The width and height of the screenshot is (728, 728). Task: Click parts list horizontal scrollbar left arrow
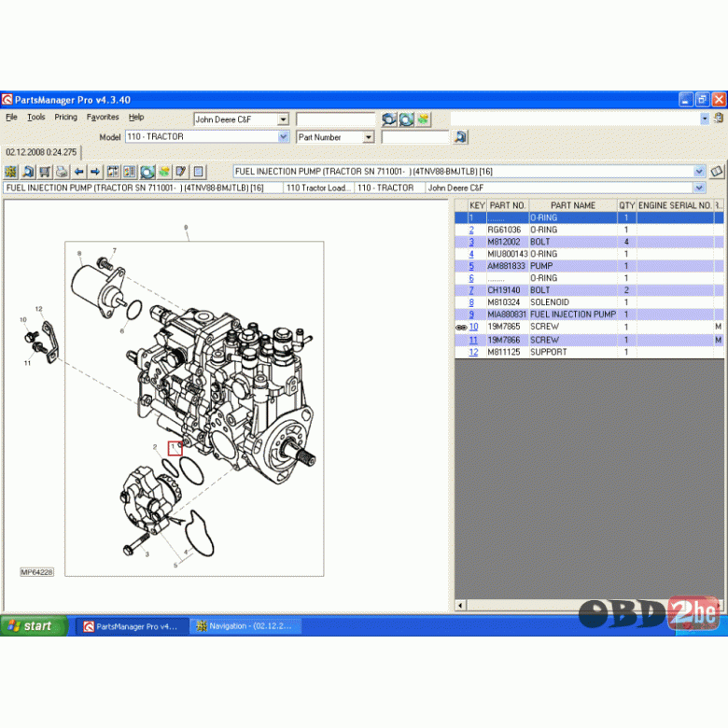point(460,605)
